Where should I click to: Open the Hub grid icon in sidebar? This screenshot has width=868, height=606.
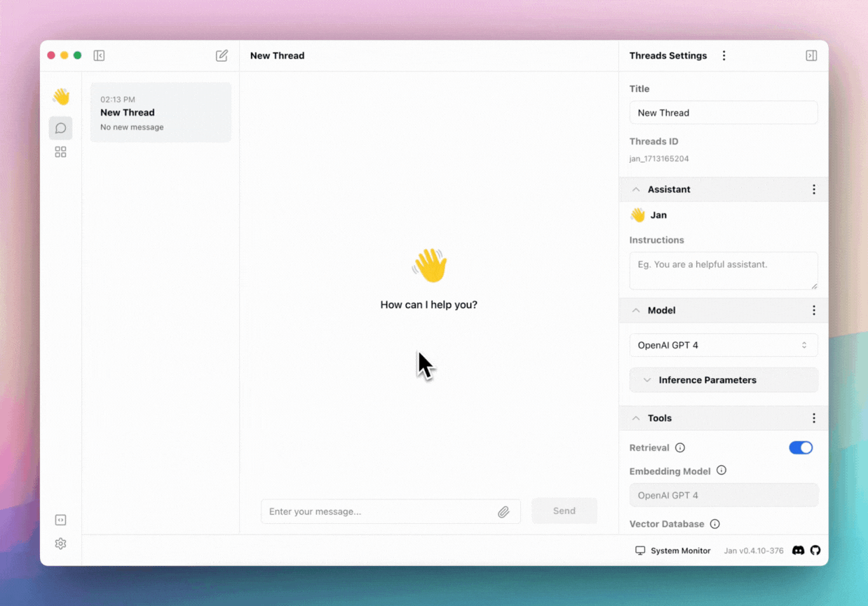pos(61,152)
